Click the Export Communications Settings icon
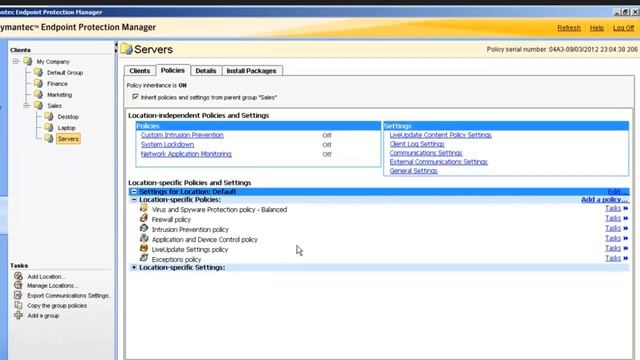The width and height of the screenshot is (640, 360). tap(18, 295)
